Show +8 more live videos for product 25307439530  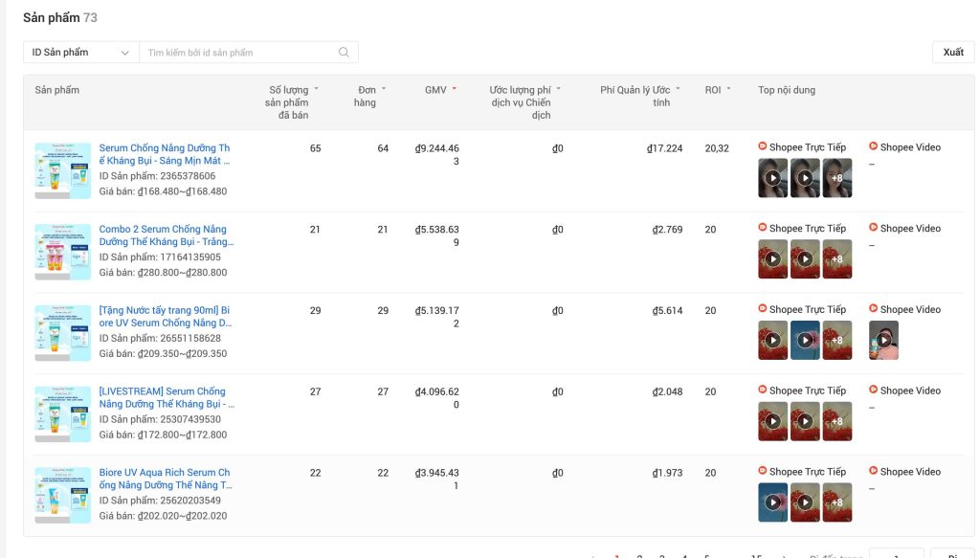(837, 422)
